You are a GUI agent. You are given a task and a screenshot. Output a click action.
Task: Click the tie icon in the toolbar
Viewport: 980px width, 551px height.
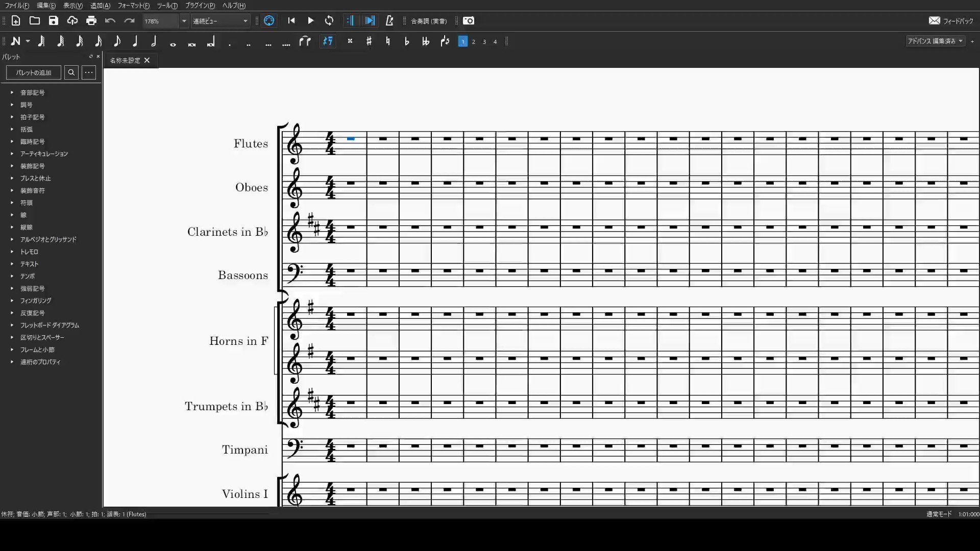click(305, 41)
